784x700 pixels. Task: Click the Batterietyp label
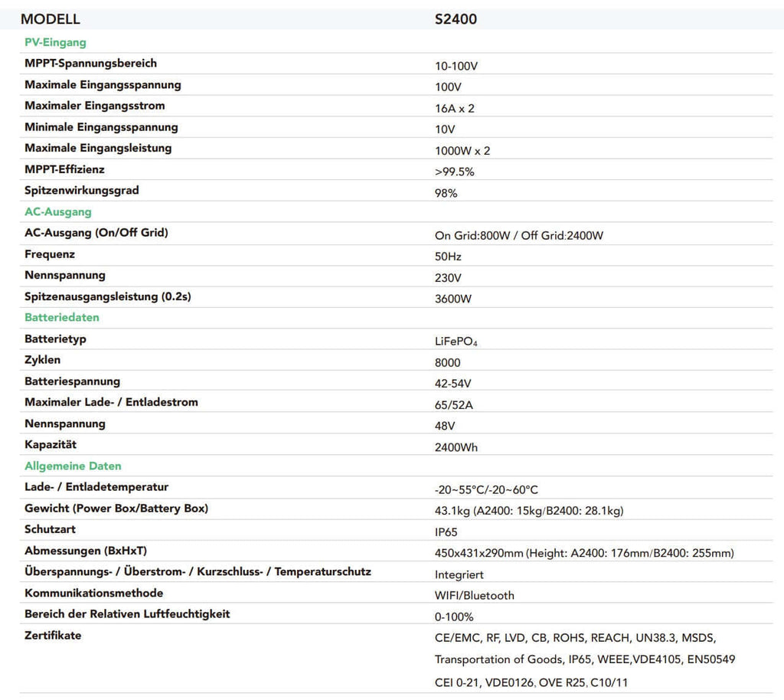55,339
